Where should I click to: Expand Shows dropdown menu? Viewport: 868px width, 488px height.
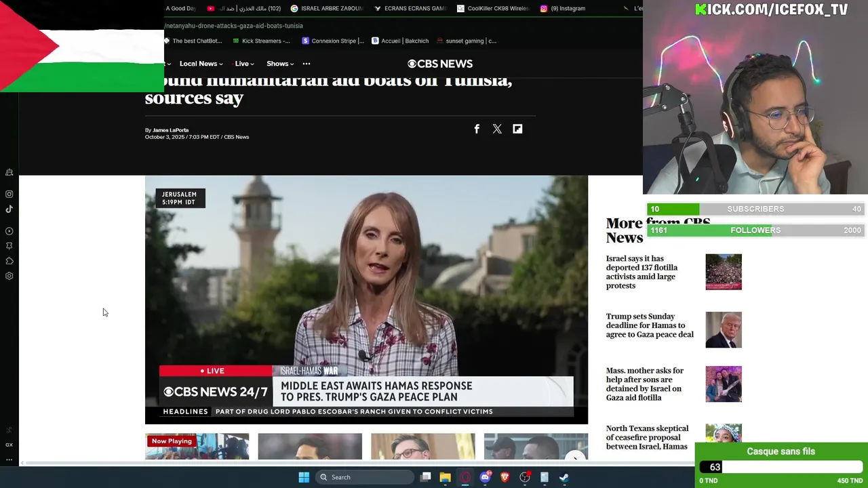point(280,64)
